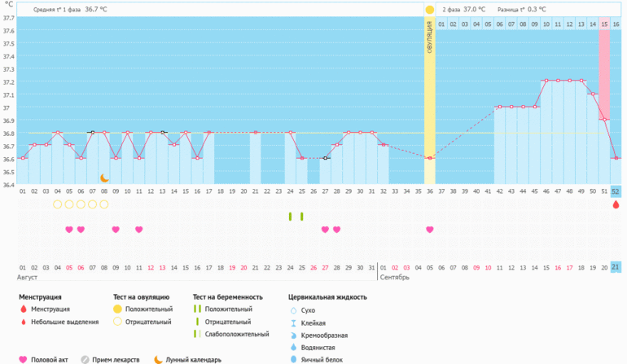Click the Сухо droplet legend icon

tap(293, 309)
